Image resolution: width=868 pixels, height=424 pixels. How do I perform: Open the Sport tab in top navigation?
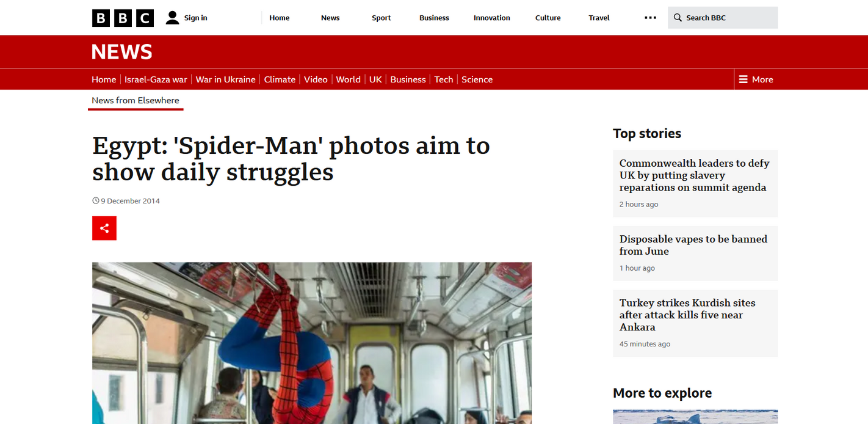[x=382, y=18]
